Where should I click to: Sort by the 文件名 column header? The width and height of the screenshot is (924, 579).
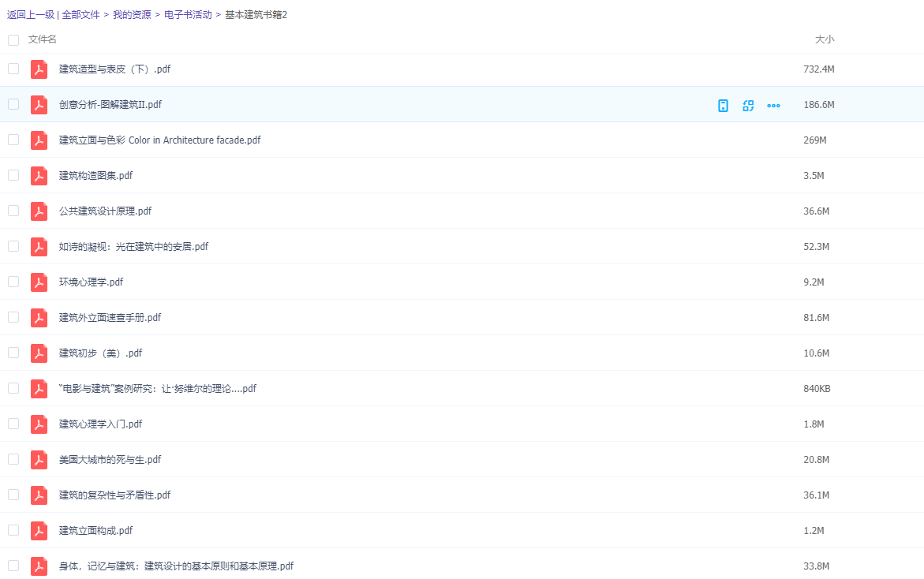pos(43,39)
